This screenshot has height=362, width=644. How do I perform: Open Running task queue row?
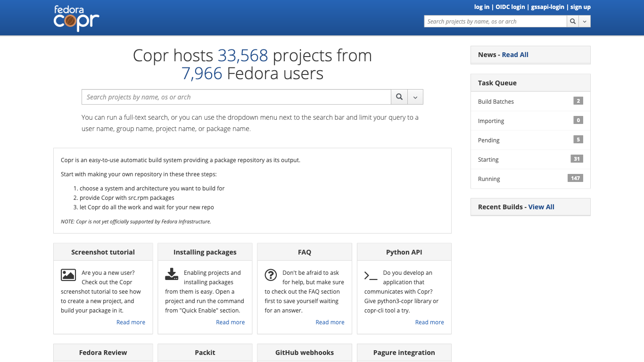click(530, 179)
